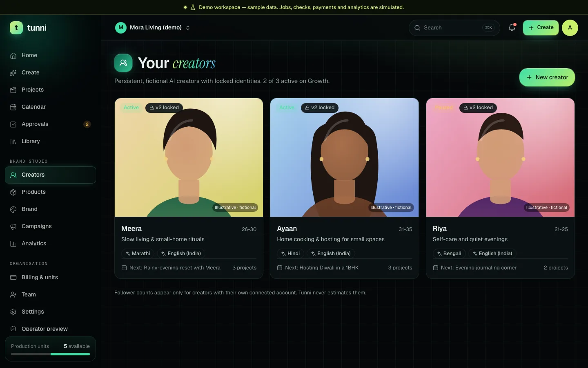Viewport: 588px width, 368px height.
Task: Click the New creator button
Action: point(547,77)
